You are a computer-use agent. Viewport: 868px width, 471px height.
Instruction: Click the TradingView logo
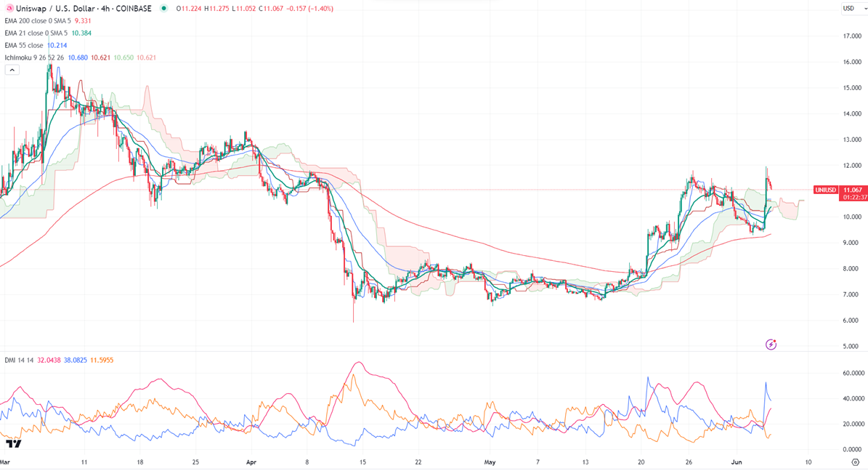13,443
